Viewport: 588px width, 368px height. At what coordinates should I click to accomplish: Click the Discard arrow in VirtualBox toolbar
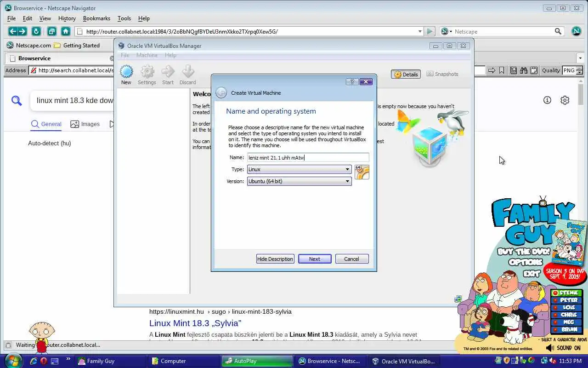click(188, 72)
